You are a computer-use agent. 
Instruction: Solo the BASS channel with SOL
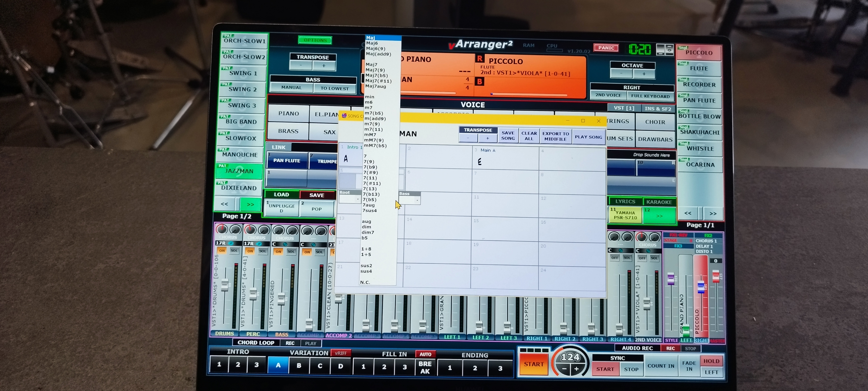point(291,252)
